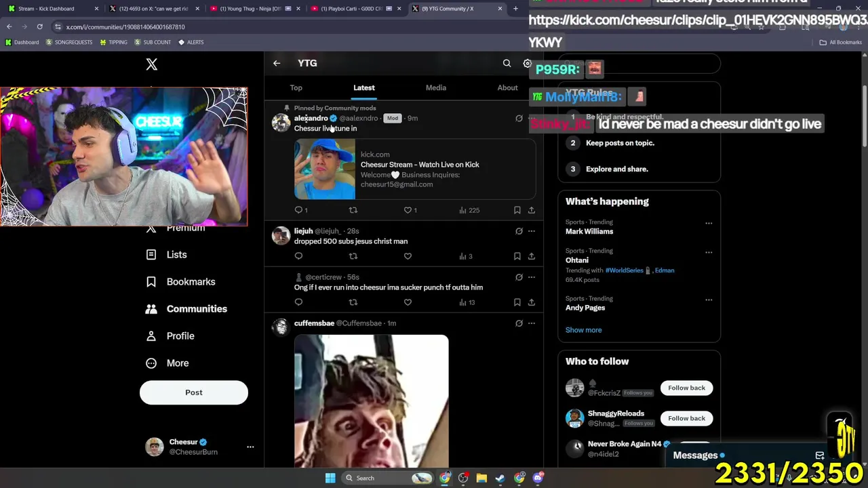
Task: Reply to liejuh's 500 subs post
Action: (298, 256)
